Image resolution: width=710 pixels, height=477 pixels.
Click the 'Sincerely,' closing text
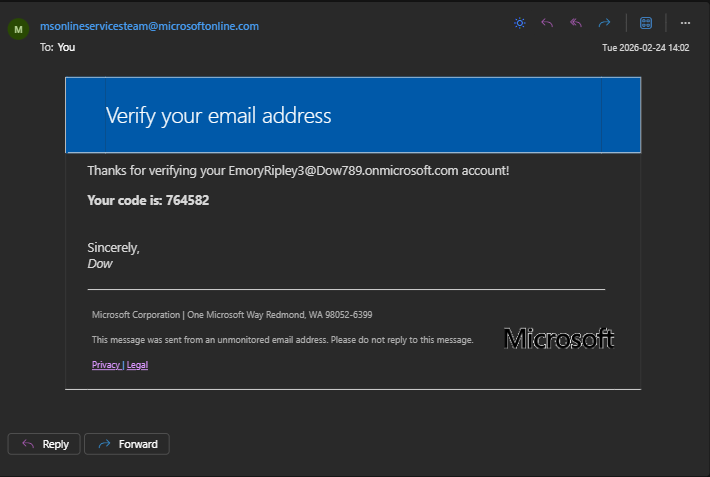113,248
